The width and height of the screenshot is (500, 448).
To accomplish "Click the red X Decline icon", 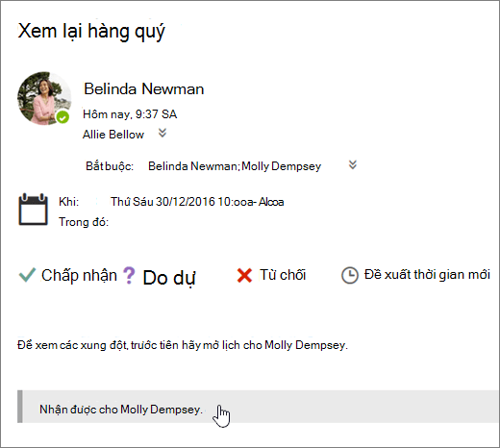I will click(x=244, y=276).
